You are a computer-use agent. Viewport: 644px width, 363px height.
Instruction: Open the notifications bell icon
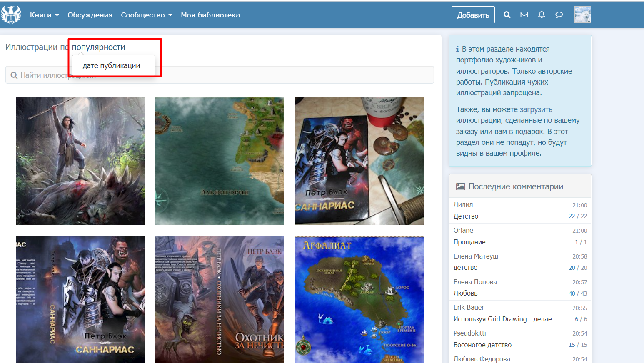(x=542, y=15)
